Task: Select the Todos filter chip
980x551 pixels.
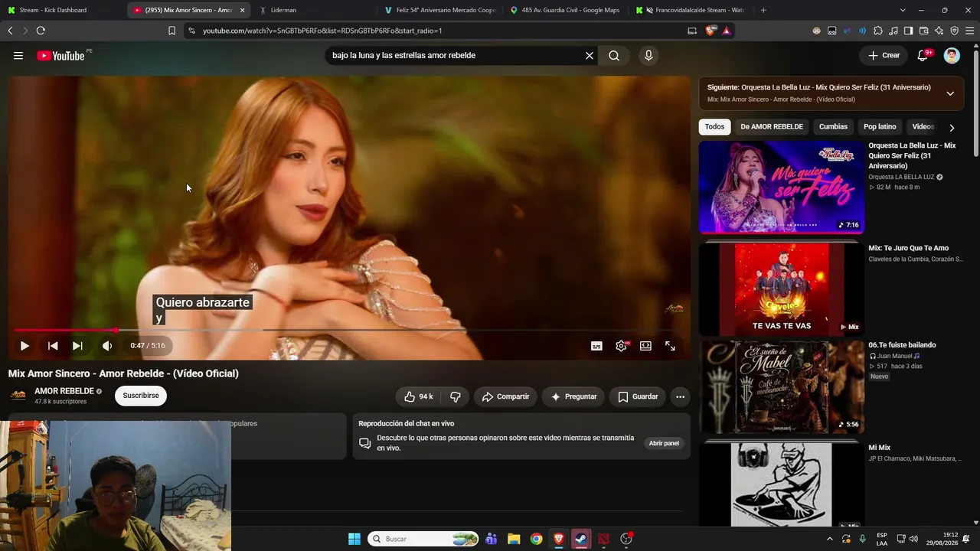Action: [x=714, y=127]
